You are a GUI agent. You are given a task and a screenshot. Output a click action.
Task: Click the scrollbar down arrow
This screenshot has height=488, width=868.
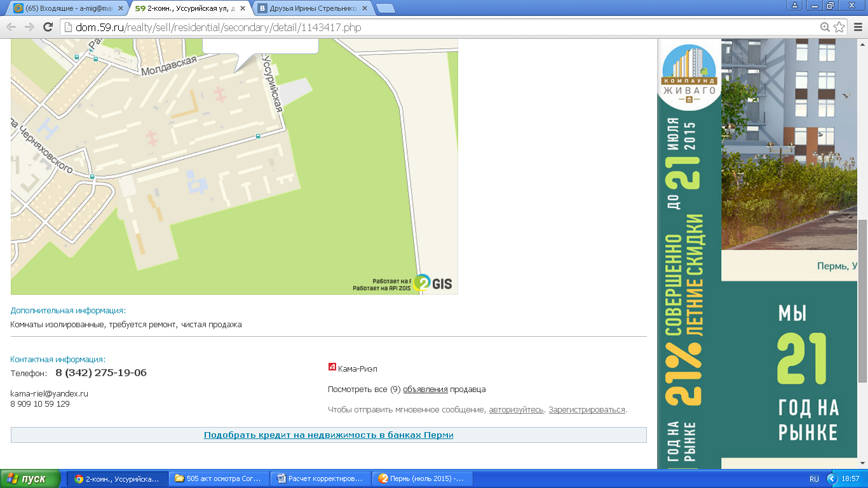coord(862,464)
